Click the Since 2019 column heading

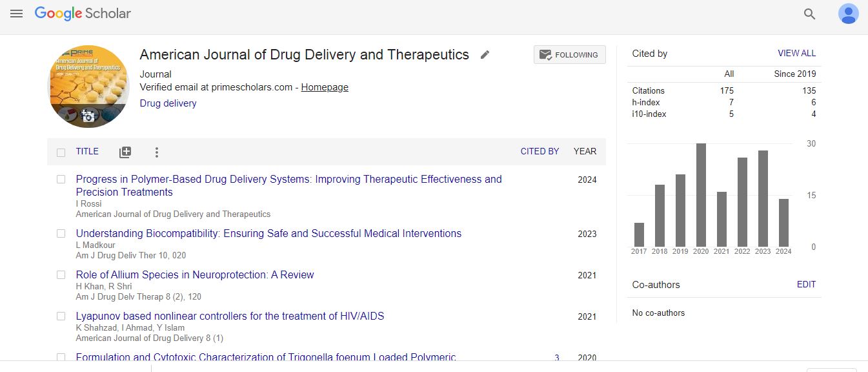(795, 74)
